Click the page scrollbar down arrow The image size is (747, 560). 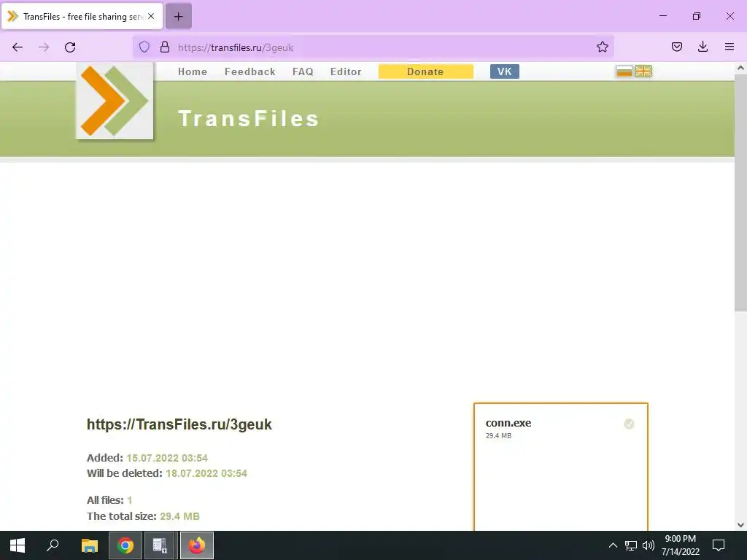740,525
